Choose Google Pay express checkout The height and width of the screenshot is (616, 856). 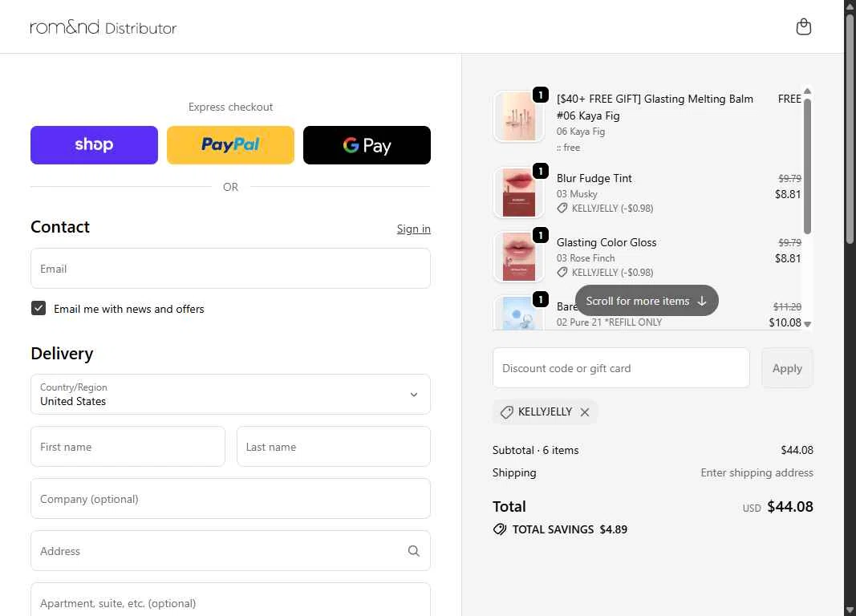pyautogui.click(x=367, y=145)
